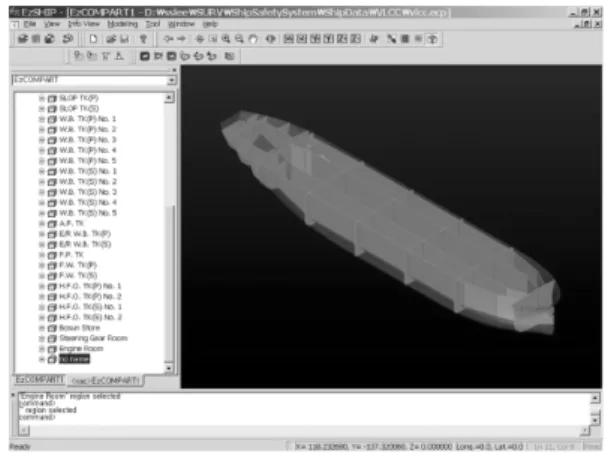Screen dimensions: 605x456
Task: Select the hand rotate-view toolbar icon
Action: 253,39
